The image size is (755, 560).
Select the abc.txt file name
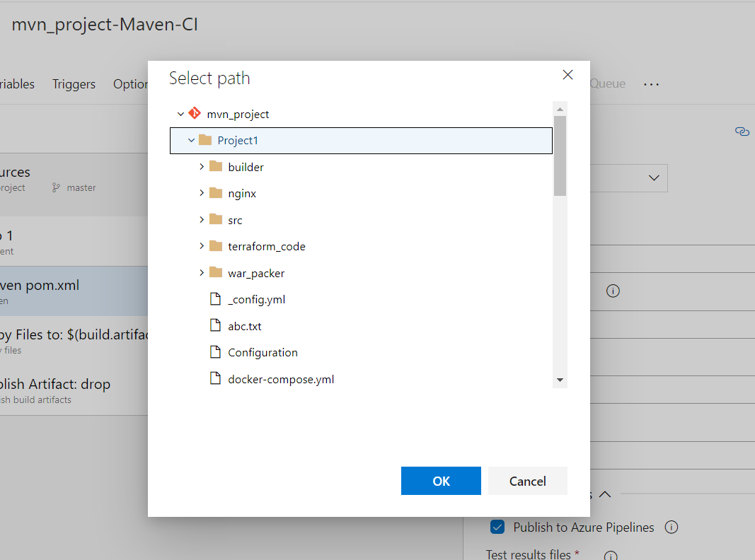pos(245,326)
